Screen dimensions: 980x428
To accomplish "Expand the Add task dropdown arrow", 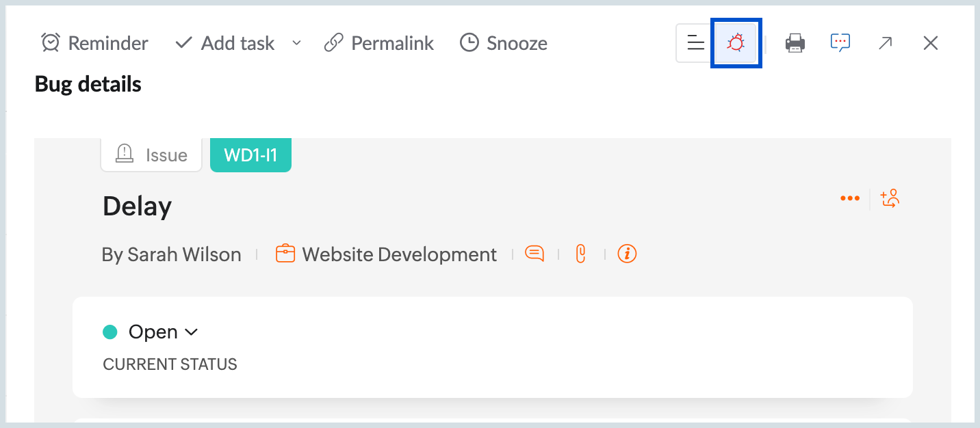I will point(296,43).
